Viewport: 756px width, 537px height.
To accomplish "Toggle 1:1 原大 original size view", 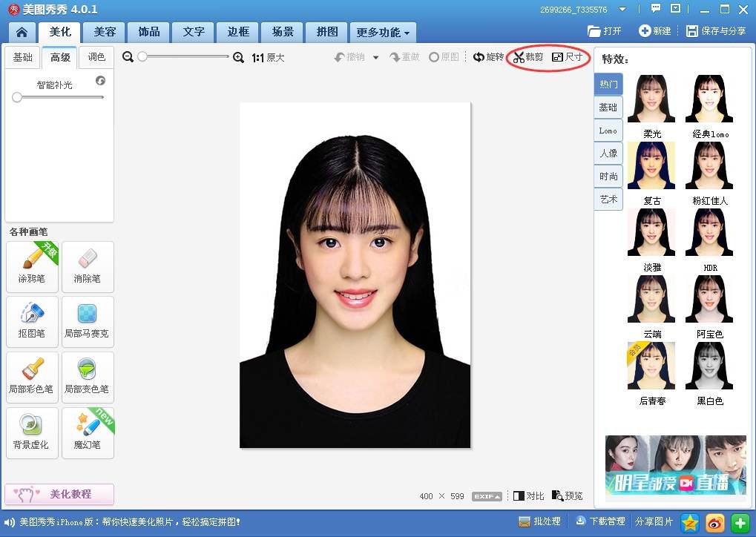I will click(x=268, y=57).
